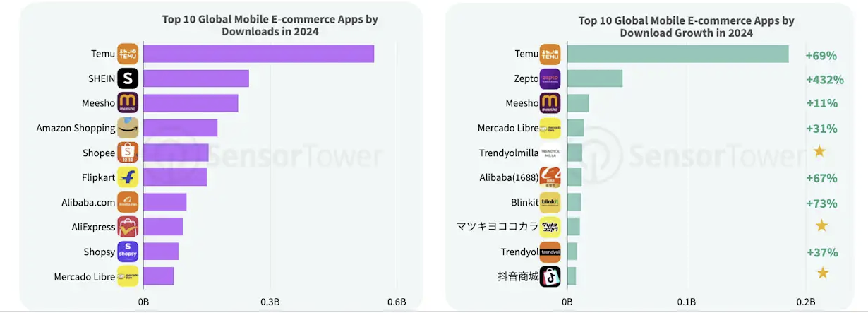Select the Flipkart app icon
Image resolution: width=868 pixels, height=313 pixels.
(x=128, y=177)
